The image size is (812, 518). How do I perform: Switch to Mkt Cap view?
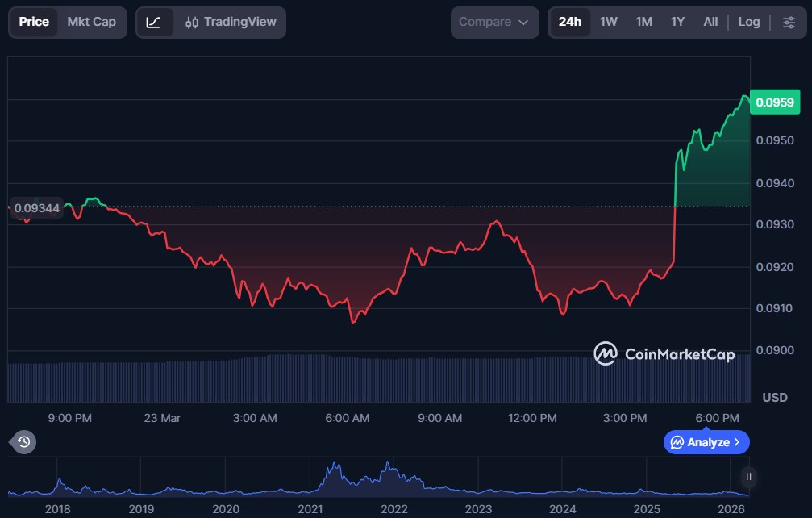[x=91, y=22]
